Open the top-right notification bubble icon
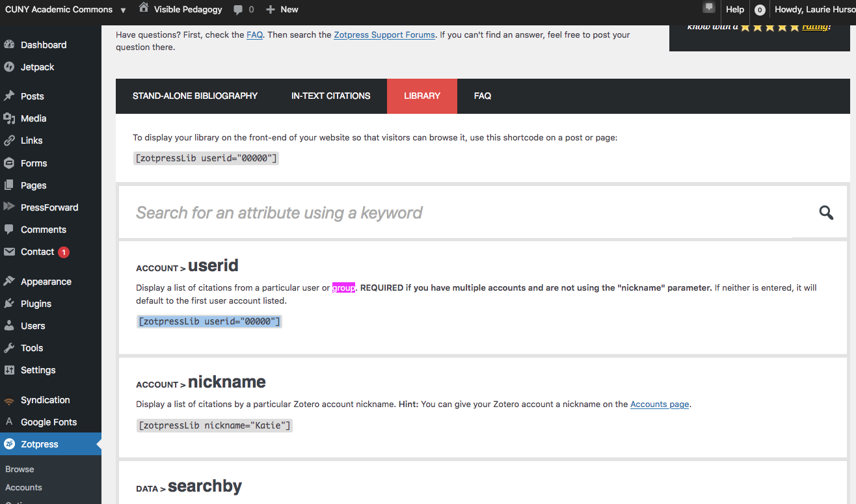 709,8
